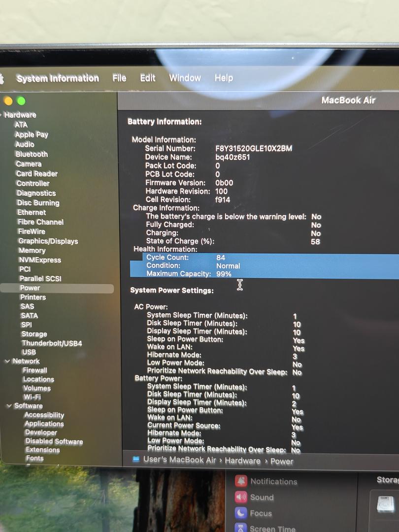
Task: Open the File menu
Action: point(119,78)
